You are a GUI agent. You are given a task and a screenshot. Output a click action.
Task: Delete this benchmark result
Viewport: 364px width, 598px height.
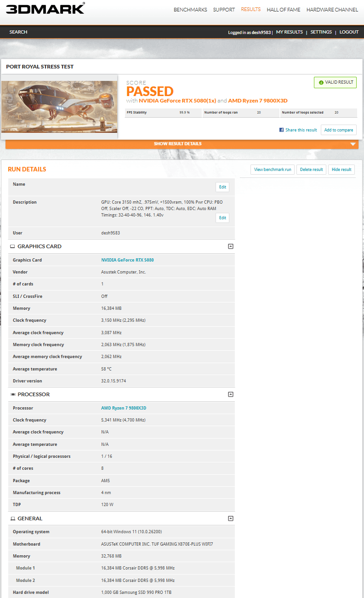(311, 170)
